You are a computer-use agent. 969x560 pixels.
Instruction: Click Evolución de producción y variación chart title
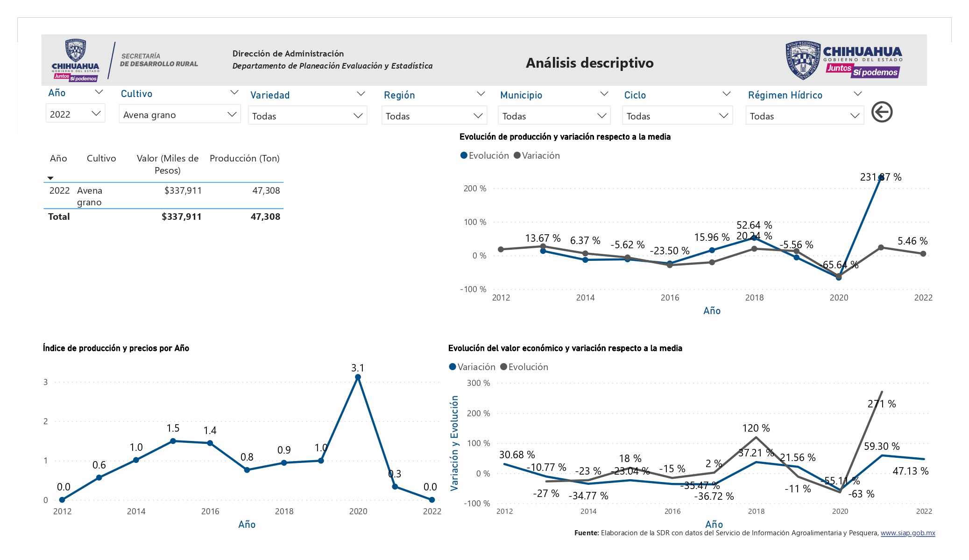pos(565,137)
